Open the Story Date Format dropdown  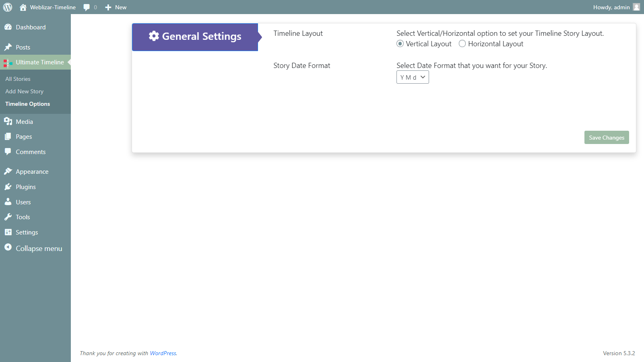tap(413, 77)
